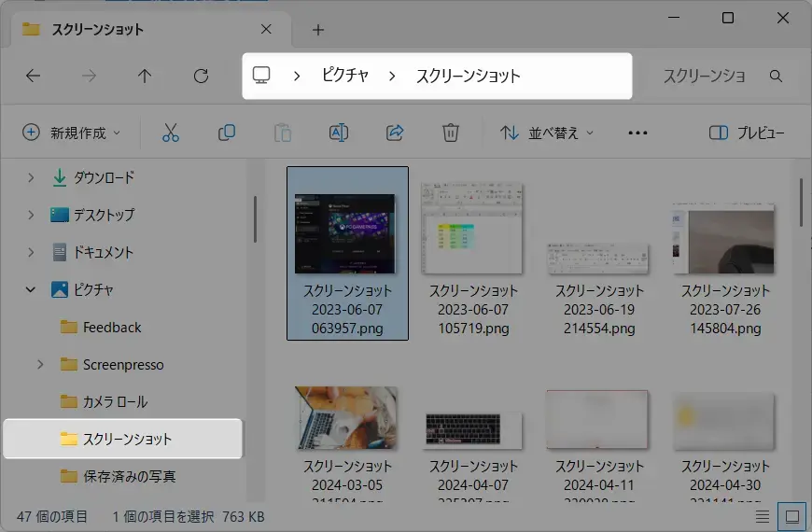The width and height of the screenshot is (812, 532).
Task: Refresh the current folder view
Action: pyautogui.click(x=201, y=77)
